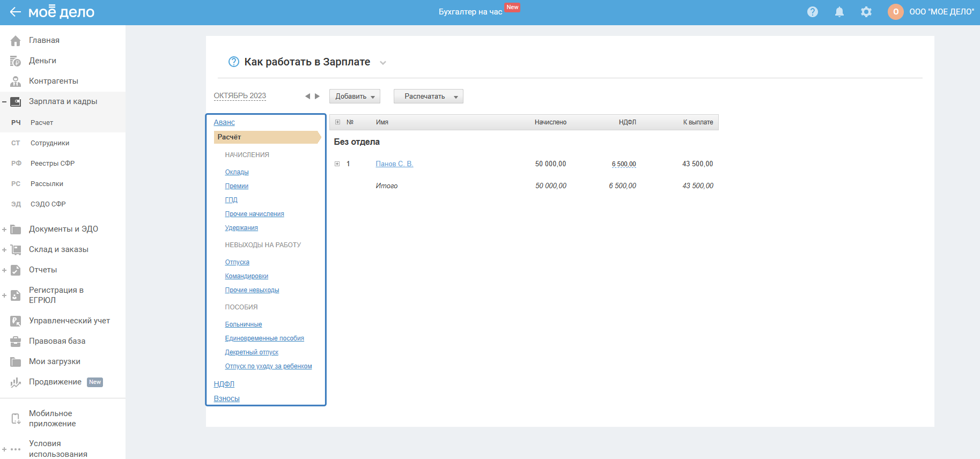Click the back arrow in the header
Viewport: 980px width, 459px height.
[x=15, y=12]
